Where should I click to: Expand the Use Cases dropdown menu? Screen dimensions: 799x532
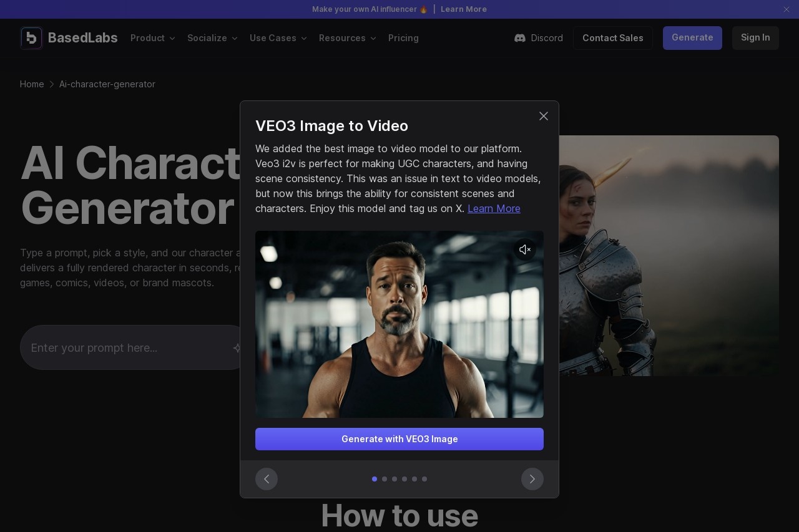click(x=278, y=38)
